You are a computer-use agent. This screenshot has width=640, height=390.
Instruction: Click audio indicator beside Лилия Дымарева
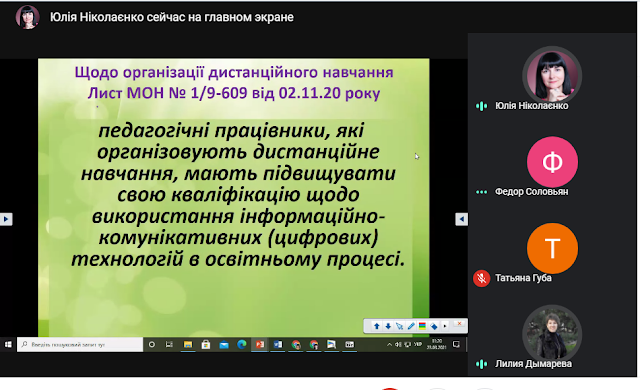tap(482, 364)
